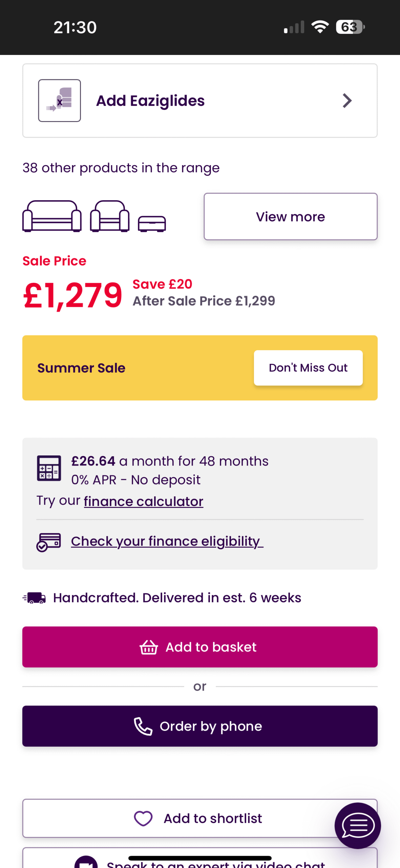Tap the delivery truck icon
This screenshot has width=400, height=868.
coord(34,598)
